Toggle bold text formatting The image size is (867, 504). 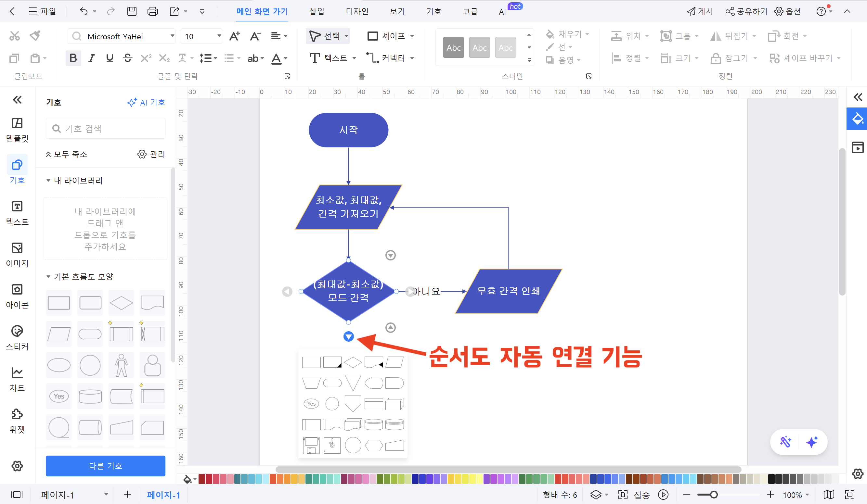(73, 58)
